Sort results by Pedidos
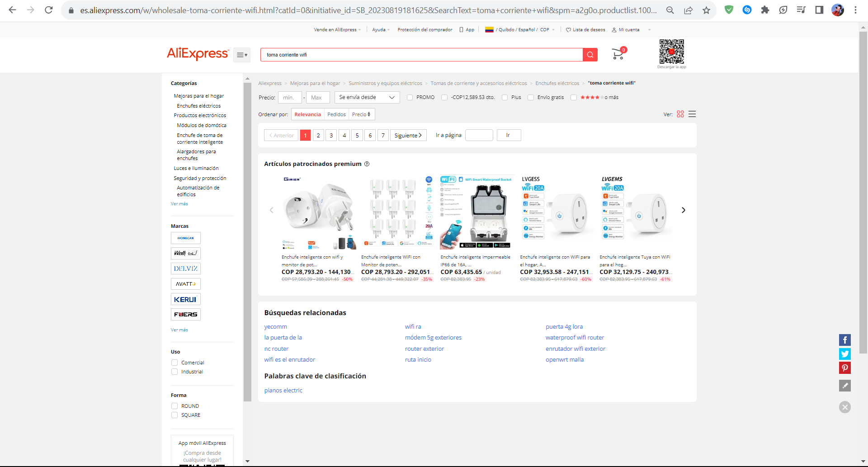Image resolution: width=868 pixels, height=467 pixels. (336, 114)
